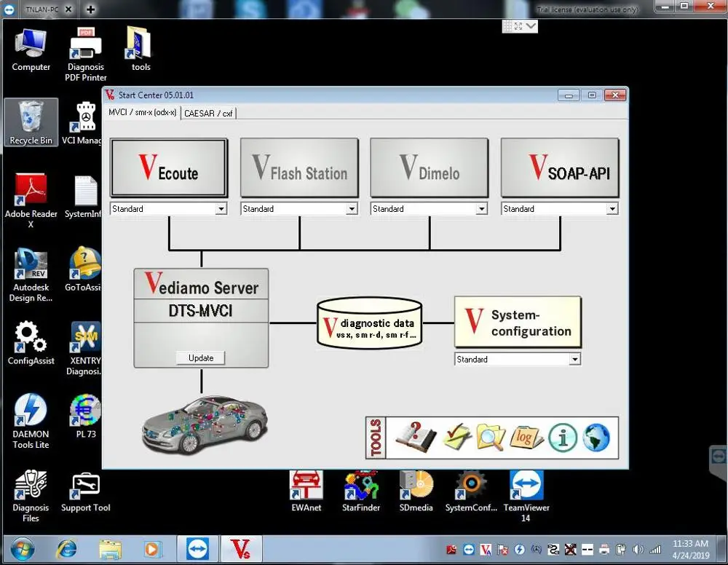Expand the Ecoute Standard dropdown
Screen dimensions: 728x565
tap(221, 209)
